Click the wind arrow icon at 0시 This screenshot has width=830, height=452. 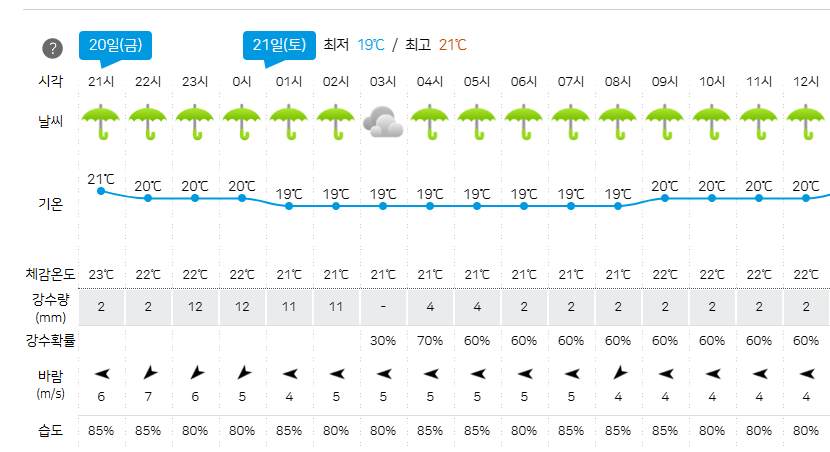[x=243, y=373]
